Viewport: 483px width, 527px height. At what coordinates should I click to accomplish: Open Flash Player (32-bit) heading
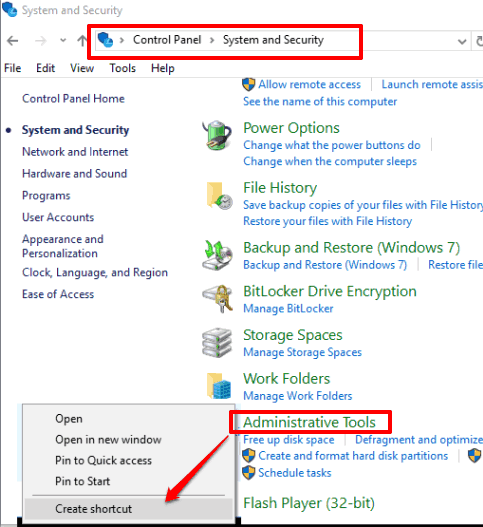[x=309, y=503]
